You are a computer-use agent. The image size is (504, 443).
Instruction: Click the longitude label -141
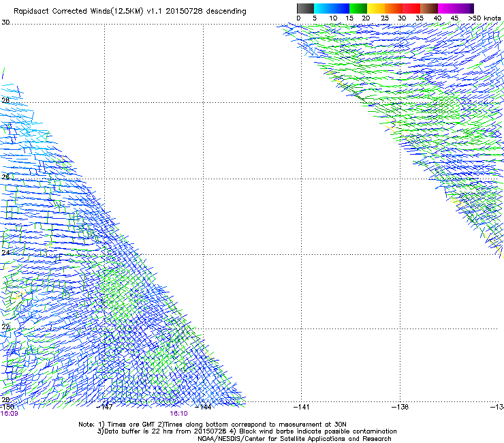tap(302, 407)
